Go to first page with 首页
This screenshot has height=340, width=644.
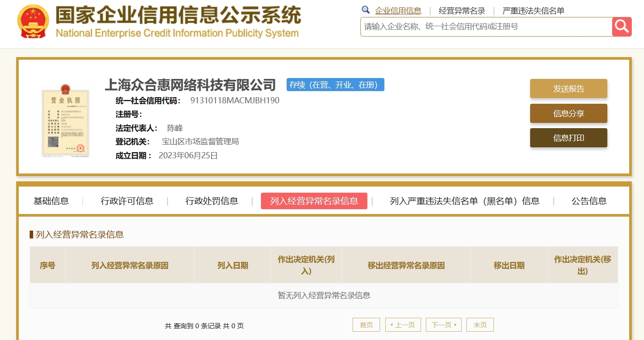(x=367, y=325)
